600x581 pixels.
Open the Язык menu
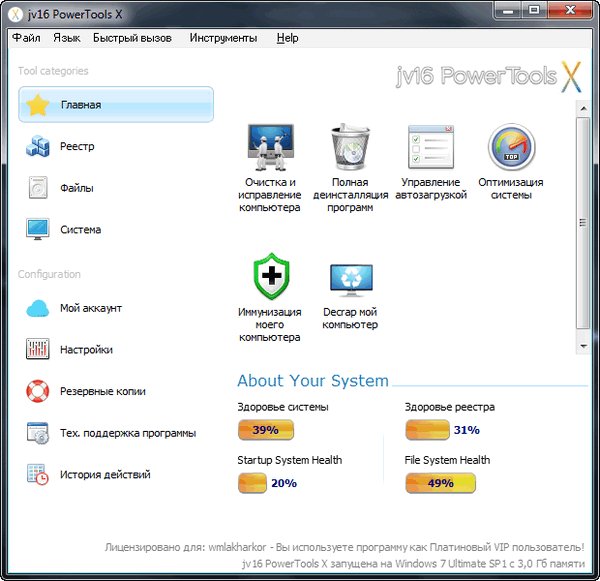67,38
